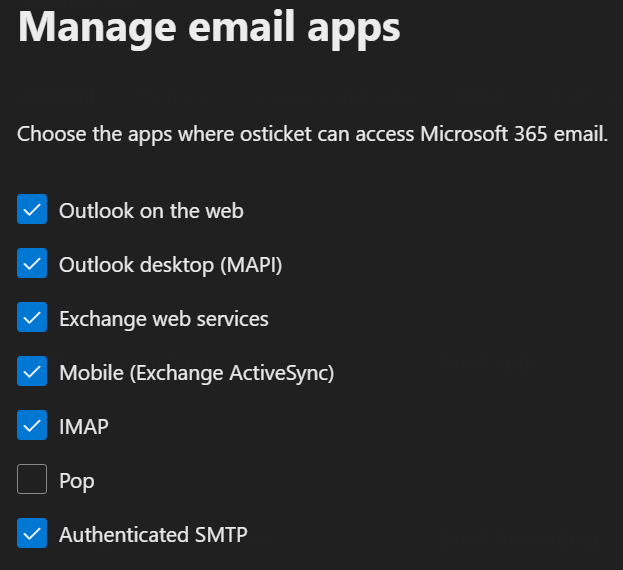The width and height of the screenshot is (623, 570).
Task: Enable the empty Pop checkbox
Action: pos(32,480)
